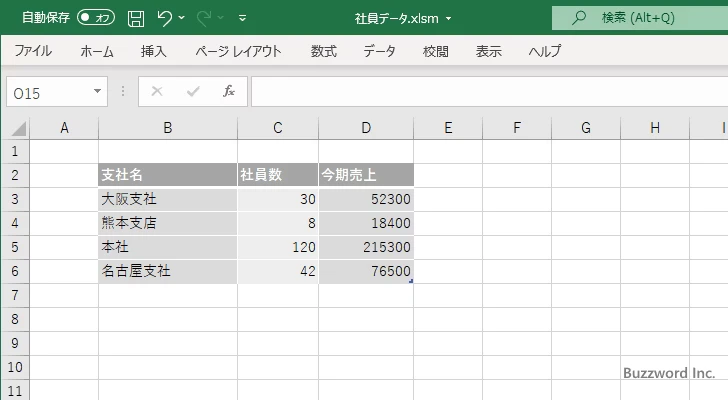This screenshot has width=728, height=400.
Task: Select the cell containing 52300
Action: [366, 199]
